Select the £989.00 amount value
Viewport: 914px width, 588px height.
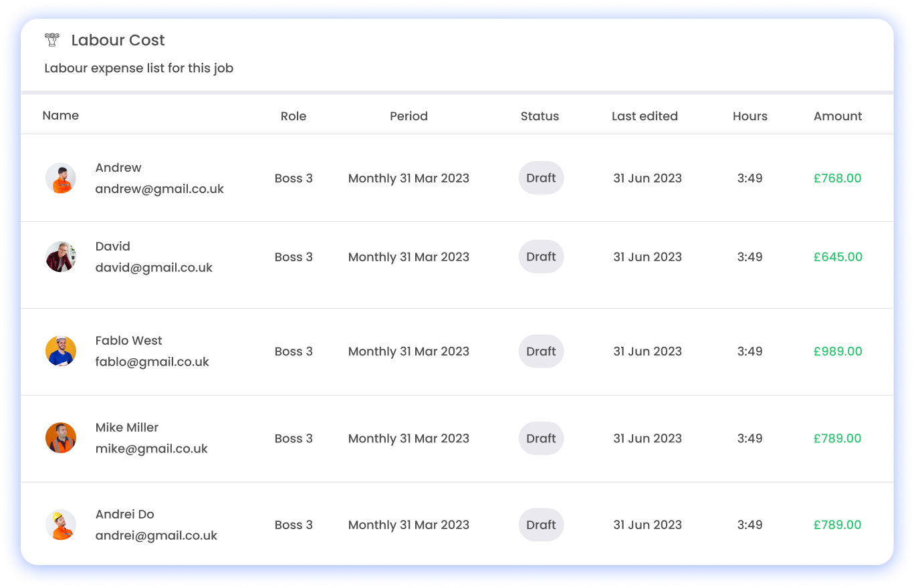tap(837, 351)
